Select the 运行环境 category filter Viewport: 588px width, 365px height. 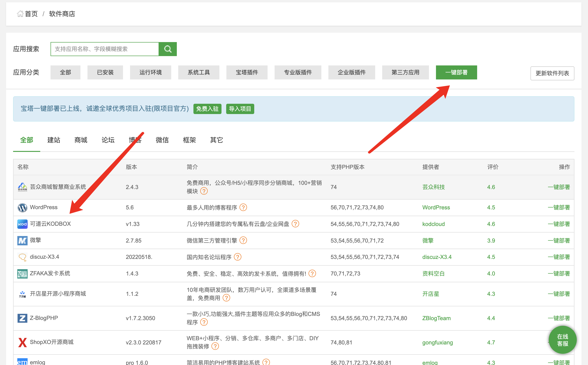150,72
